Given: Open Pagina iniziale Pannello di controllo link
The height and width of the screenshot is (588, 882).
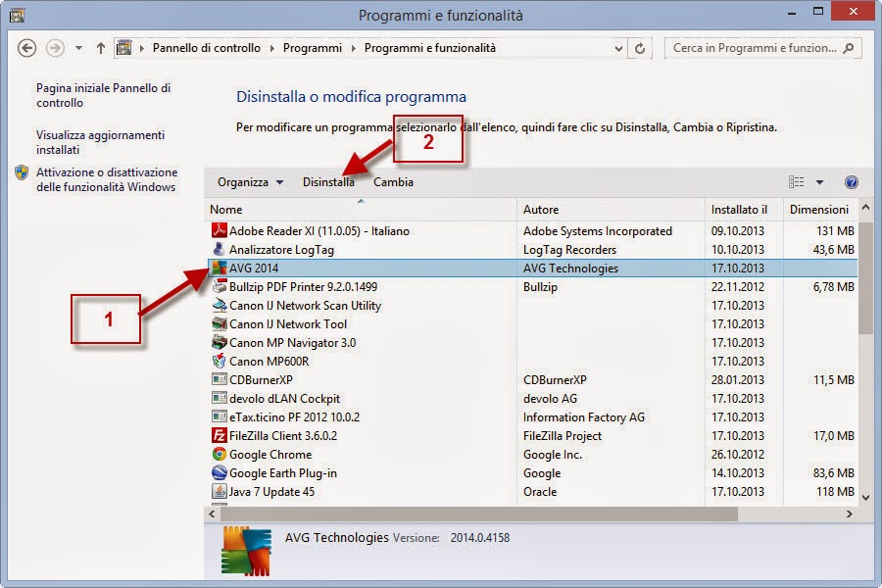Looking at the screenshot, I should (104, 95).
